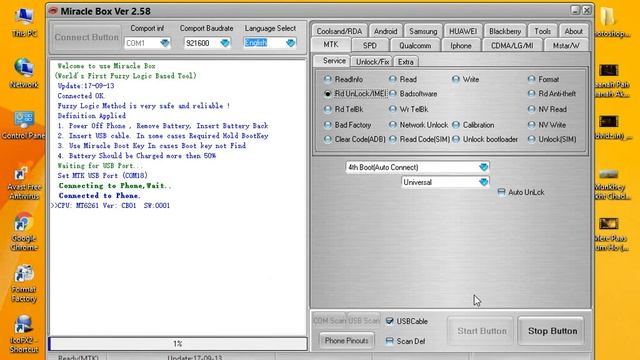The height and width of the screenshot is (360, 640).
Task: Select the ReadInfo radio option
Action: 327,79
